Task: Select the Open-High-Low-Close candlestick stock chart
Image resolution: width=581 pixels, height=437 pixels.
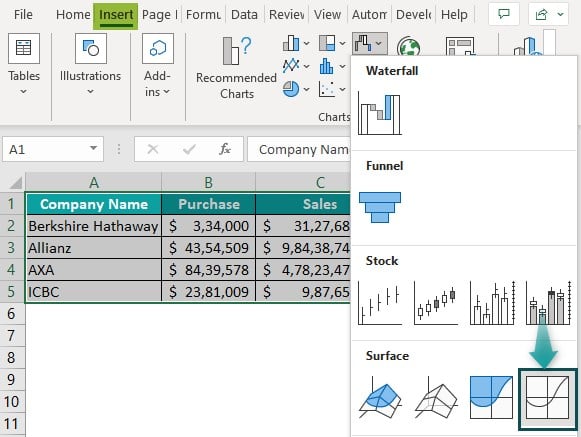Action: pos(436,303)
